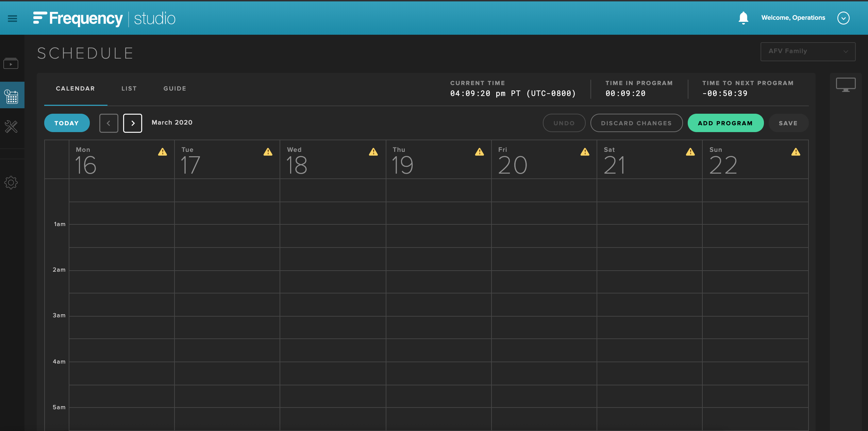
Task: Select the schedule calendar sidebar icon
Action: click(12, 96)
